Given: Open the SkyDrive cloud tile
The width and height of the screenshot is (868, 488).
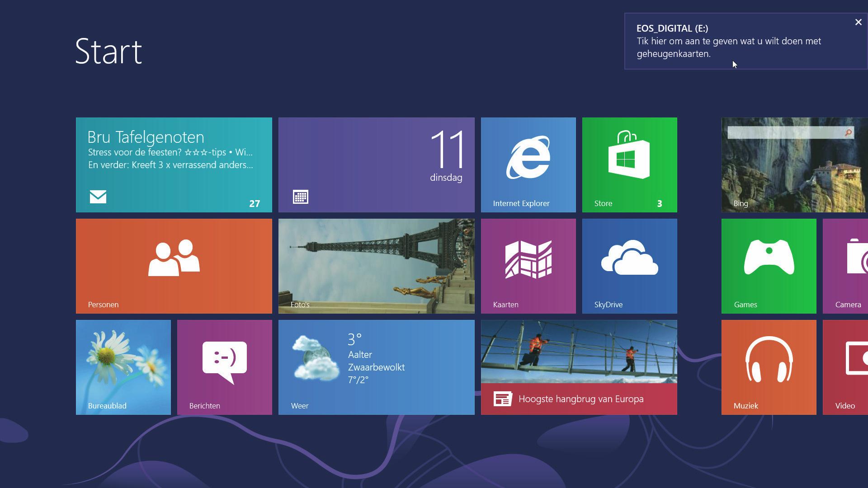Looking at the screenshot, I should click(630, 266).
